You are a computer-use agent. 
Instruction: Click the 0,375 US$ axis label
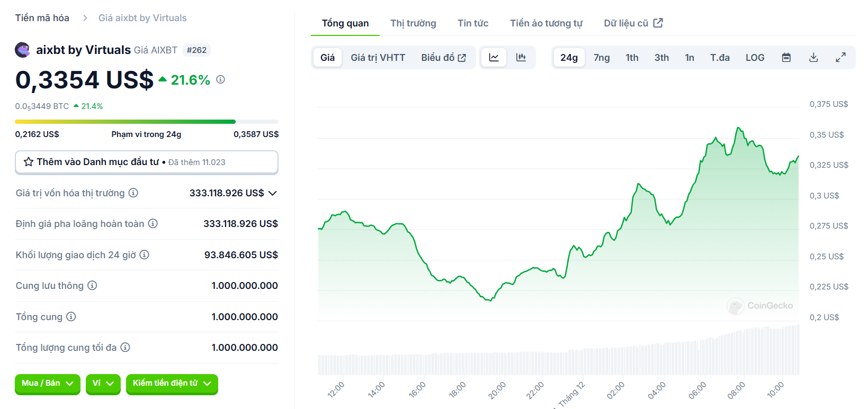[x=829, y=104]
